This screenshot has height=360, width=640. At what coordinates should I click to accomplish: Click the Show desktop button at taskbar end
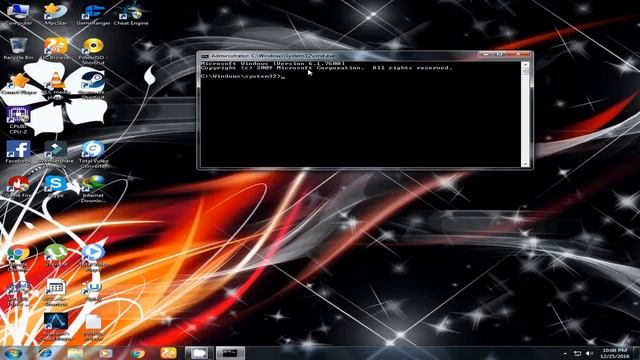[636, 353]
